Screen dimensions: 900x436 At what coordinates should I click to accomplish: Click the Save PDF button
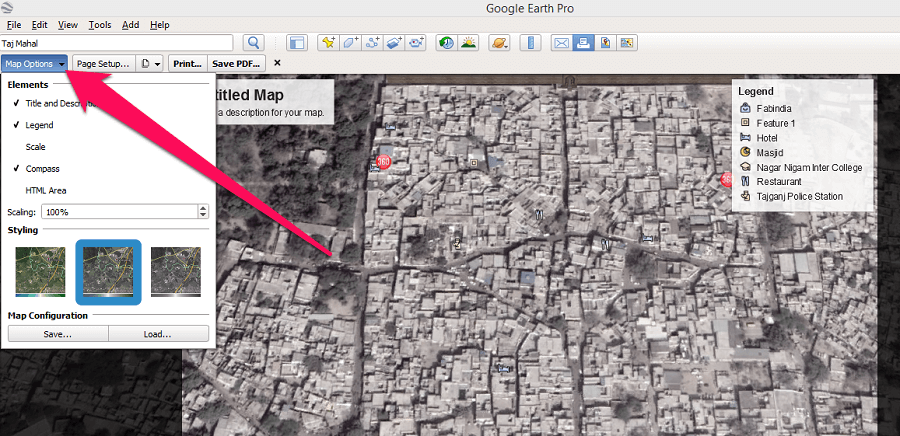pyautogui.click(x=236, y=64)
